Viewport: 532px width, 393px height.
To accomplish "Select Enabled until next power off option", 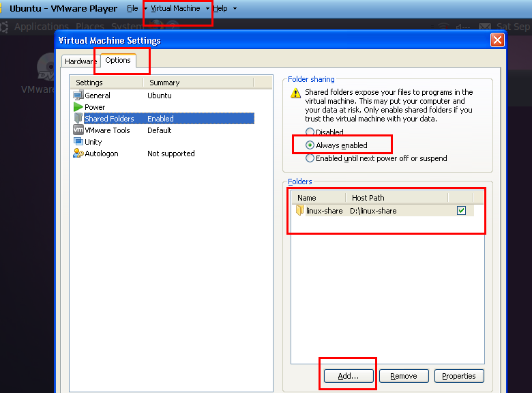I will coord(376,158).
